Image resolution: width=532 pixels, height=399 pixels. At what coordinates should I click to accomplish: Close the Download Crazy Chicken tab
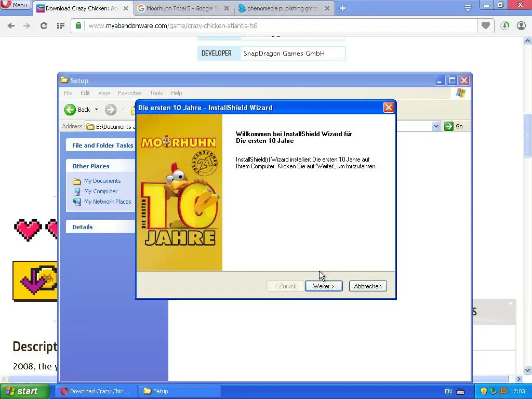point(126,8)
